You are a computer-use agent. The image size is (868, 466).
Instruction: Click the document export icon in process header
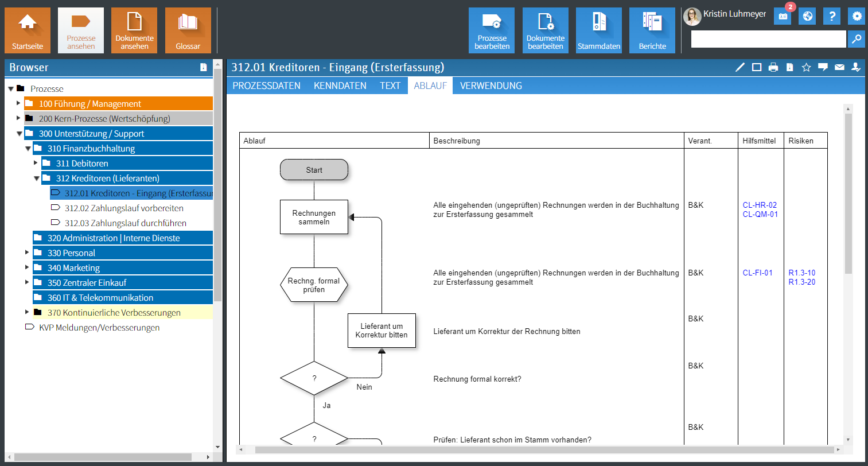point(790,67)
